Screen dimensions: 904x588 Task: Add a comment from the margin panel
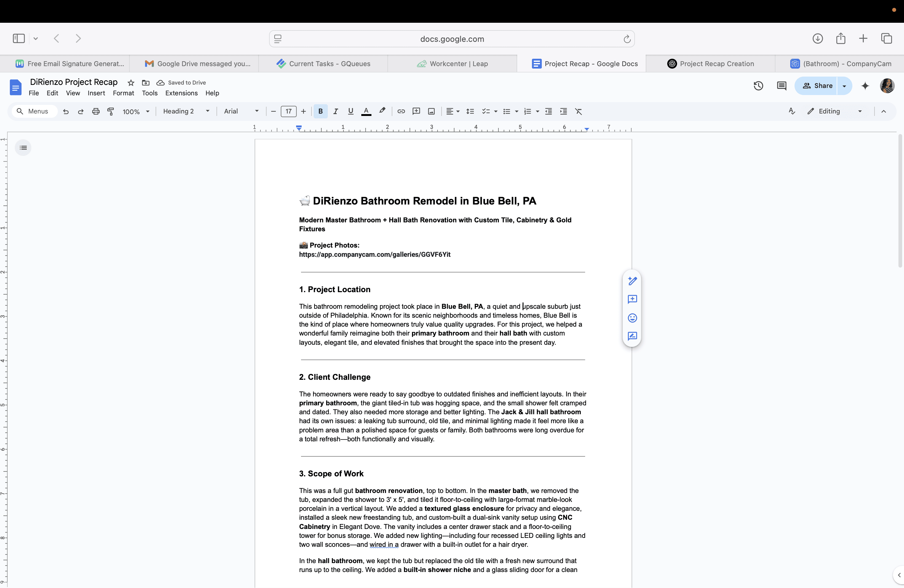[632, 299]
